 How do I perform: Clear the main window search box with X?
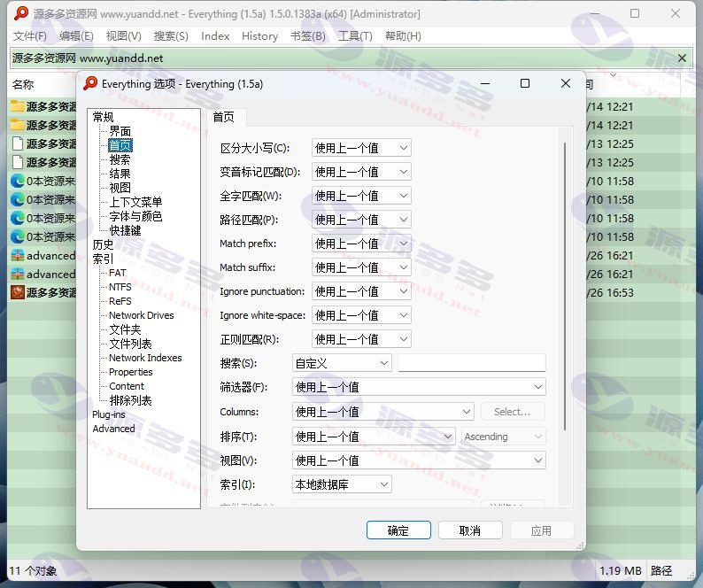(x=682, y=58)
